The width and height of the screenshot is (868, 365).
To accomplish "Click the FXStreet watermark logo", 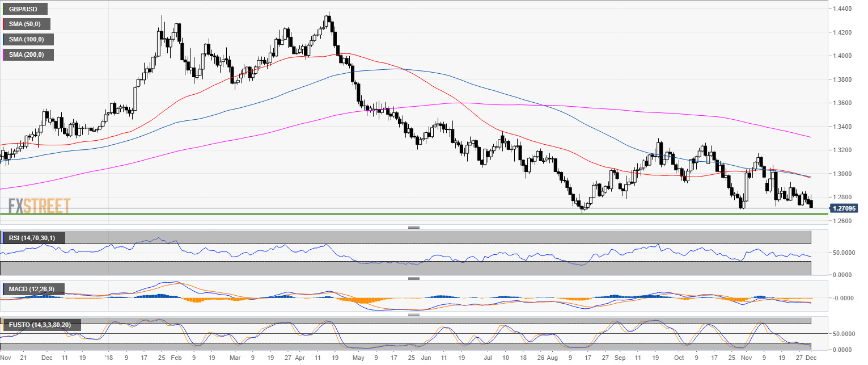I will coord(38,207).
